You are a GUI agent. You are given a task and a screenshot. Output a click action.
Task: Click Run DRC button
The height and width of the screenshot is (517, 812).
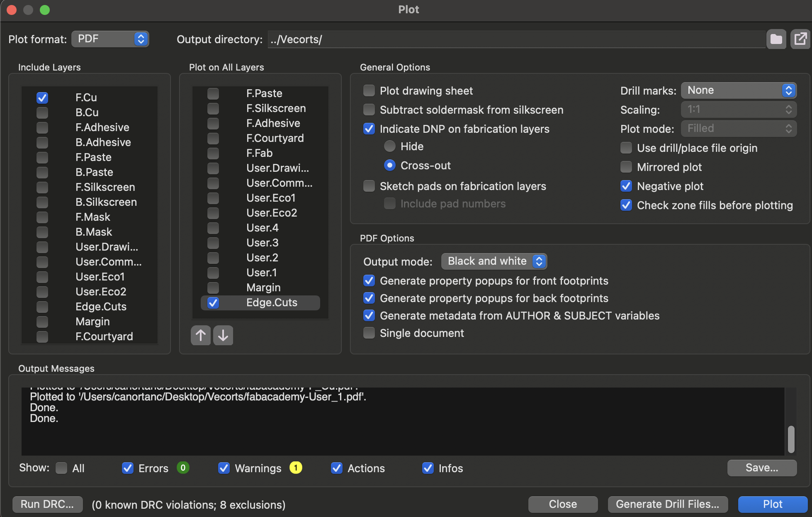pos(47,504)
